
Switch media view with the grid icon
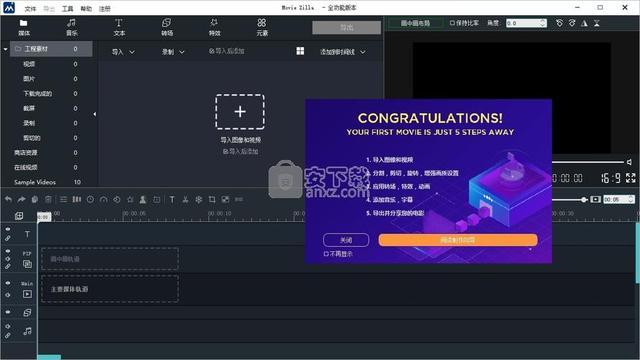click(300, 51)
